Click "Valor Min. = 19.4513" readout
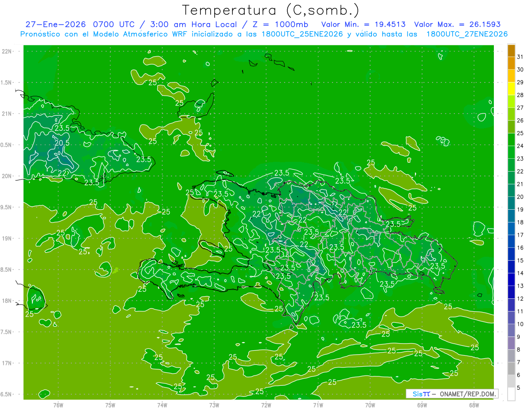 (x=364, y=24)
